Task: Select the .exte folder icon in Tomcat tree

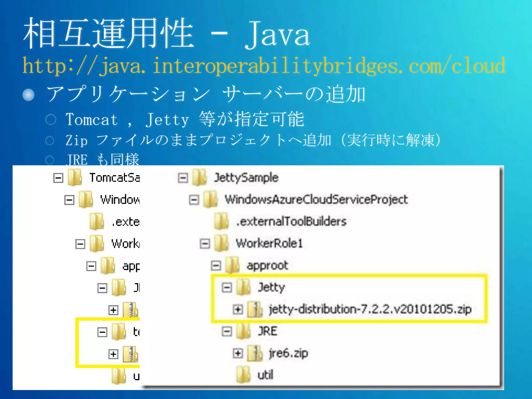Action: coord(97,221)
